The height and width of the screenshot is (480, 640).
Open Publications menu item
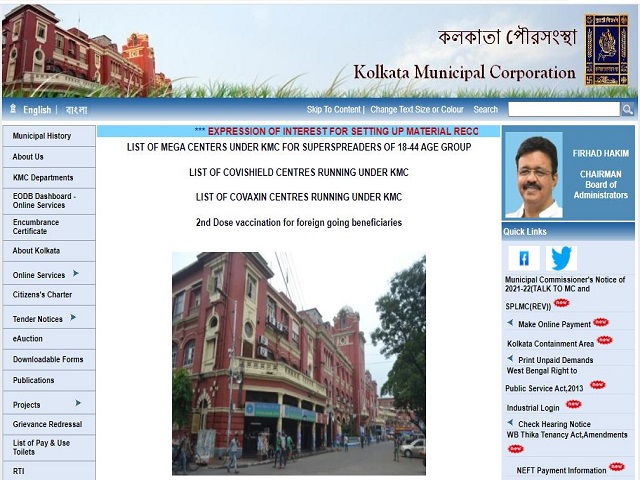pyautogui.click(x=49, y=380)
